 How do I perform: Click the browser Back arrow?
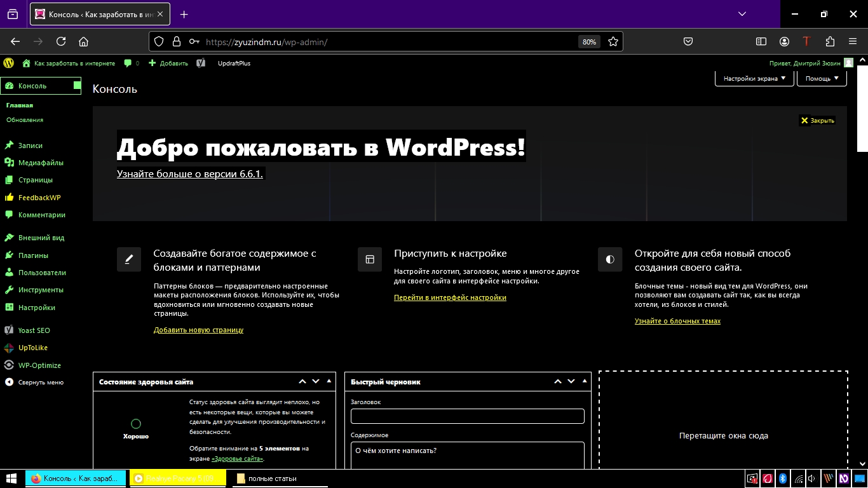[15, 41]
